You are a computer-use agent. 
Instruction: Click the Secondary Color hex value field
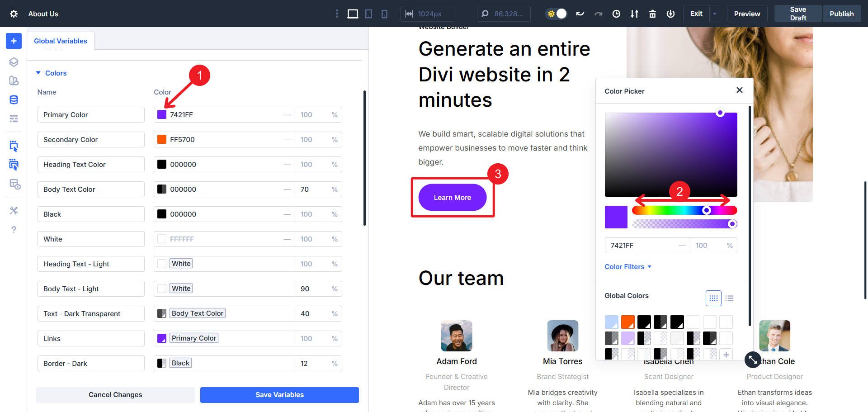point(203,139)
